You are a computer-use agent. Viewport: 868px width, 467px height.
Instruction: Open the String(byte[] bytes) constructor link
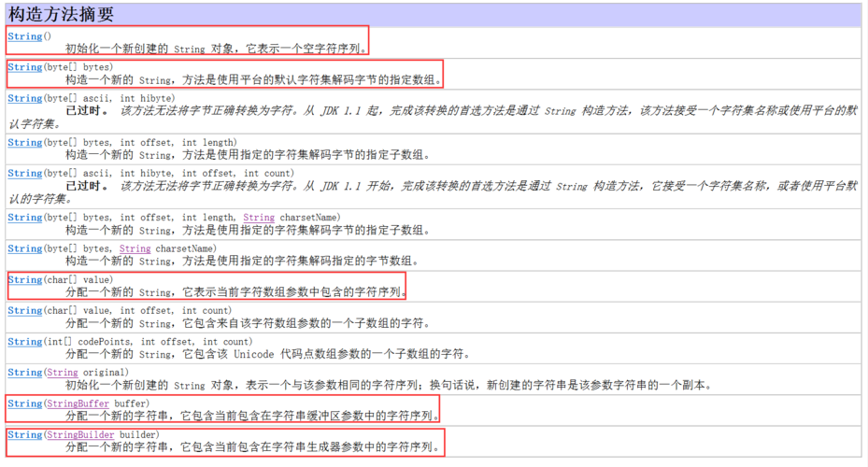coord(25,67)
